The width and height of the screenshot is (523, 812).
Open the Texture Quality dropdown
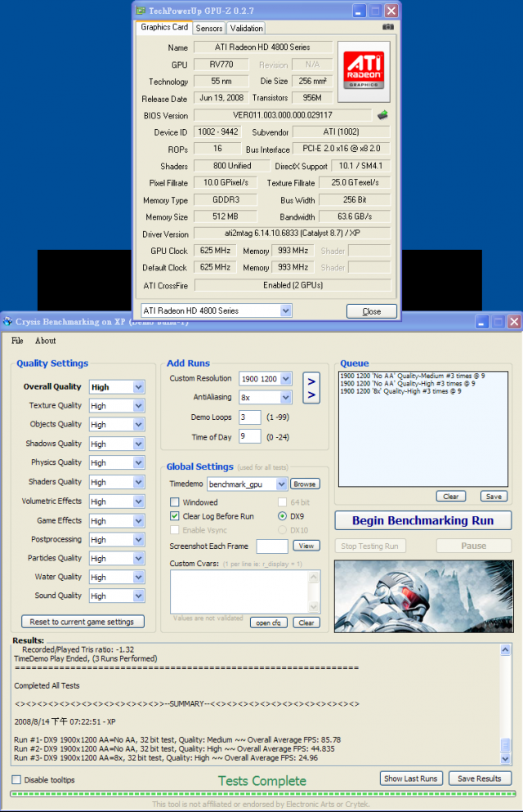coord(138,405)
